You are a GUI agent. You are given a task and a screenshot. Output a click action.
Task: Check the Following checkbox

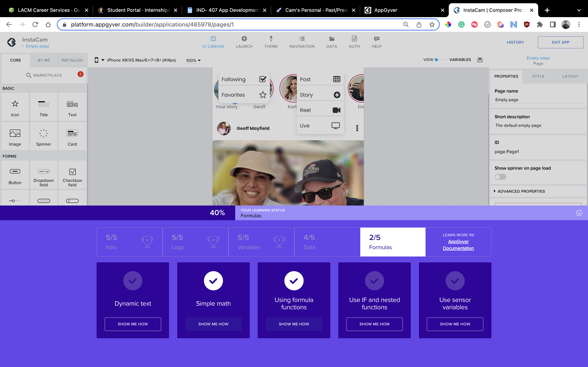click(x=263, y=79)
